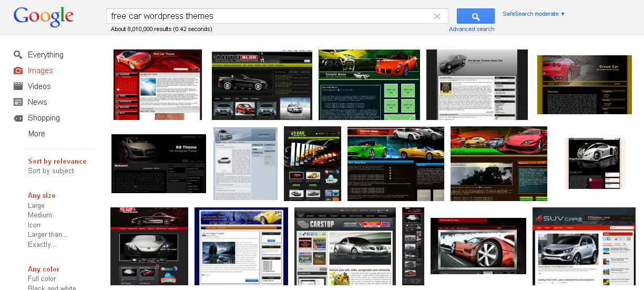Expand the More search categories
This screenshot has width=644, height=290.
pyautogui.click(x=37, y=134)
